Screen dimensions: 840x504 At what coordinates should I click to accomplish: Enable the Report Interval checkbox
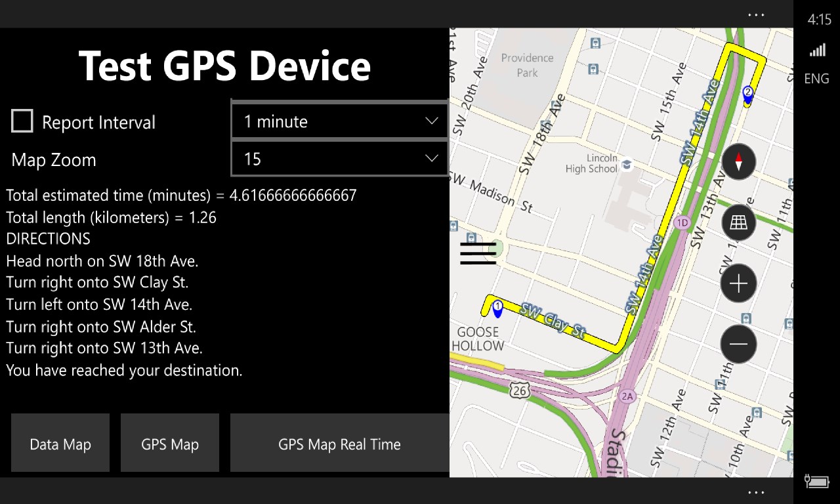22,121
